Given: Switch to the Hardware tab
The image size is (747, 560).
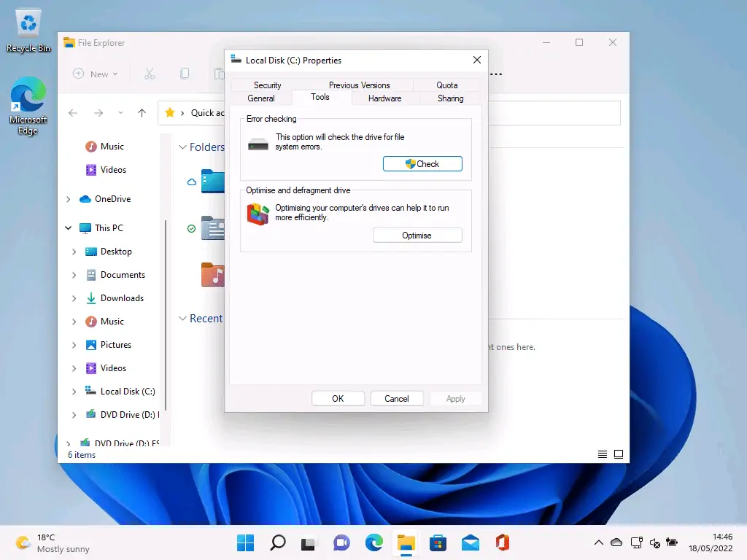Looking at the screenshot, I should pos(384,98).
